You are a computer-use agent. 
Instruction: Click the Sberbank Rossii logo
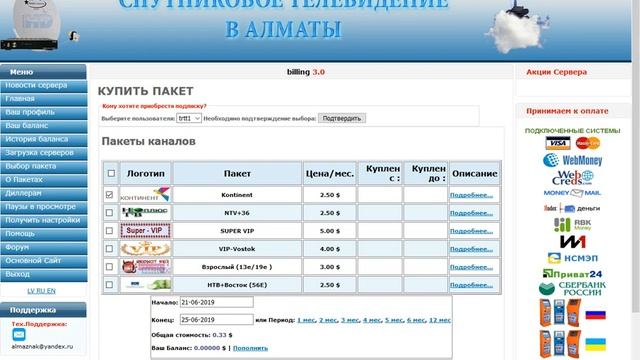click(x=572, y=289)
